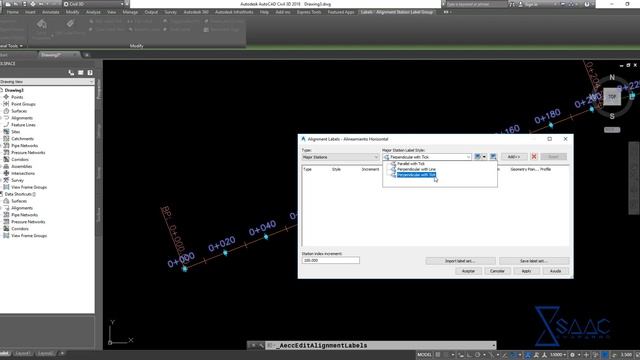
Task: Focus the Station index increment field
Action: click(x=331, y=260)
